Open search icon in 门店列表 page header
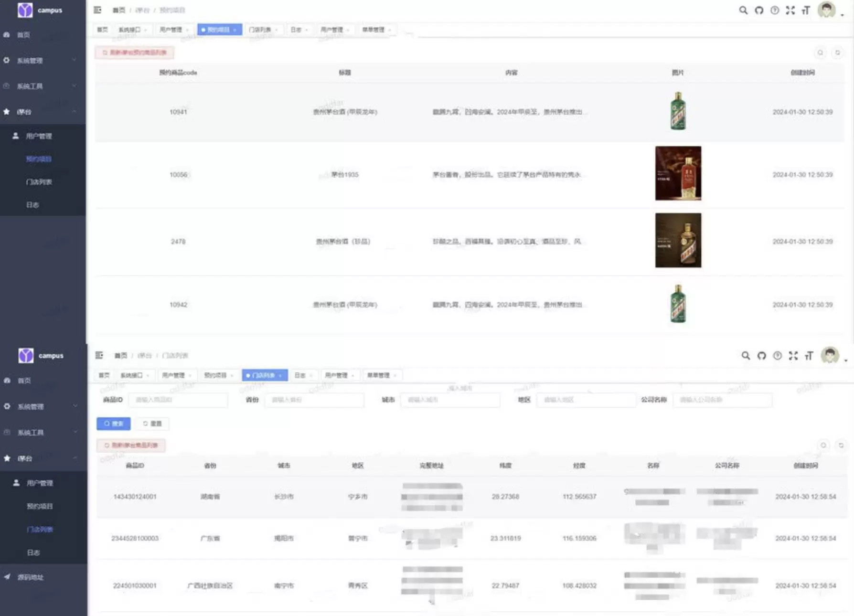Image resolution: width=854 pixels, height=616 pixels. click(746, 356)
